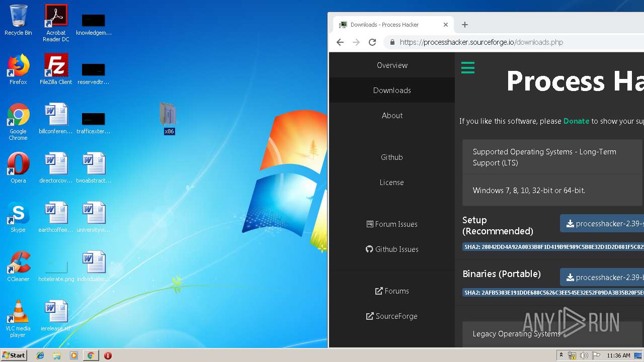Launch Opera desktop shortcut
The width and height of the screenshot is (644, 362).
coord(18,168)
